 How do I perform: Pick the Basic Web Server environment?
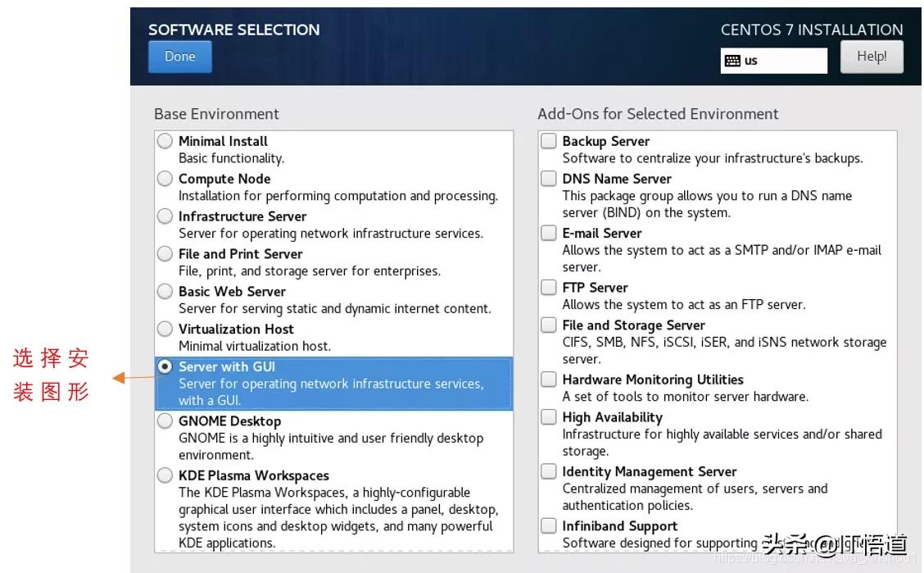coord(165,292)
